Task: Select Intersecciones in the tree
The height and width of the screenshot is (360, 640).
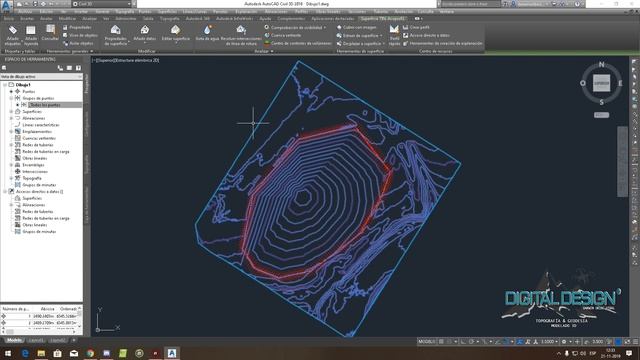Action: (x=35, y=171)
